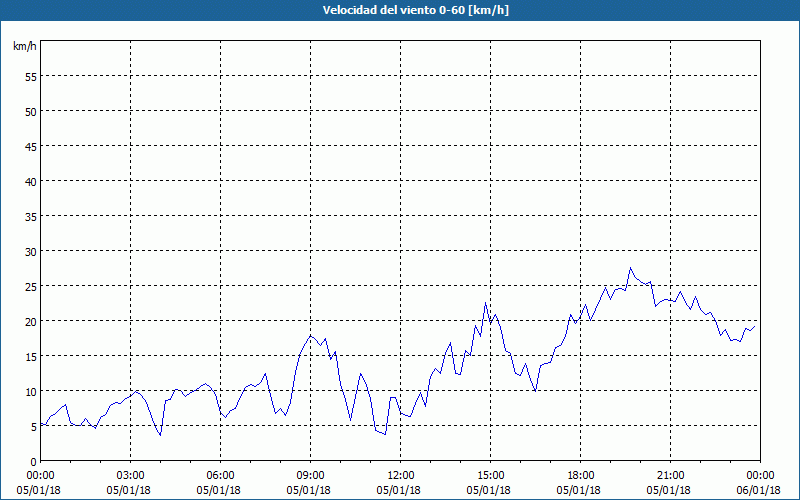Click the x-axis time label 21:00
Screen dimensions: 800x500
click(x=671, y=476)
